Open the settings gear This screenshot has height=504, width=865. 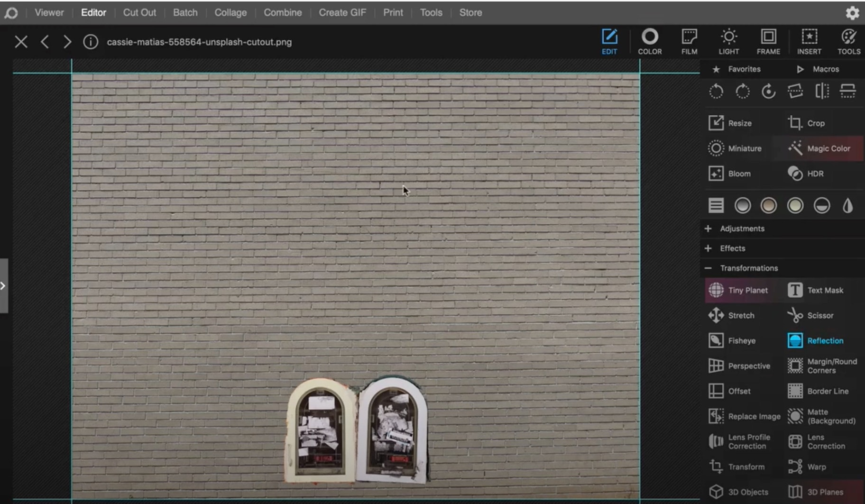tap(852, 13)
